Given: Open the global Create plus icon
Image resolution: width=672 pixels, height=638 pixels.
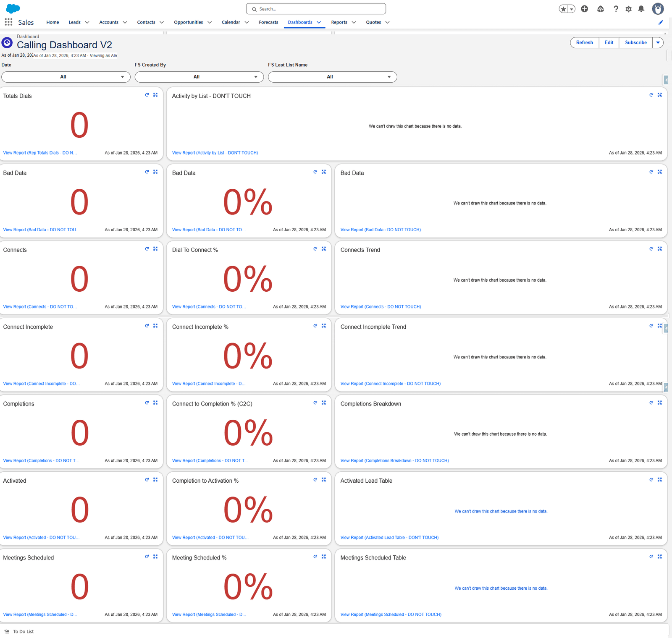Looking at the screenshot, I should (x=584, y=9).
